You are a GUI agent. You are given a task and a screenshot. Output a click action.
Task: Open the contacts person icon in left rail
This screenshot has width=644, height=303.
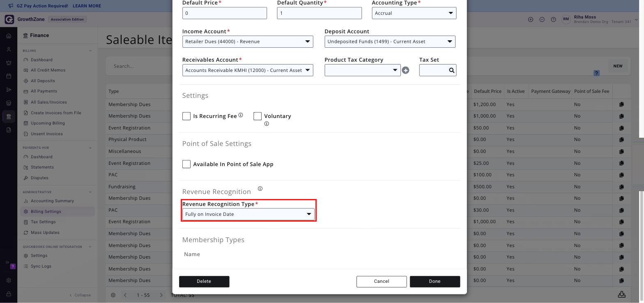tap(9, 49)
